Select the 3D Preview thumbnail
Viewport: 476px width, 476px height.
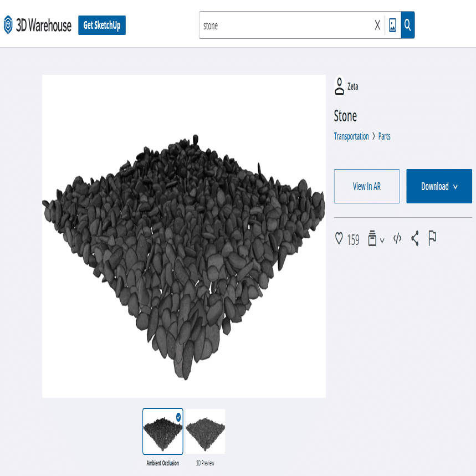pos(205,431)
